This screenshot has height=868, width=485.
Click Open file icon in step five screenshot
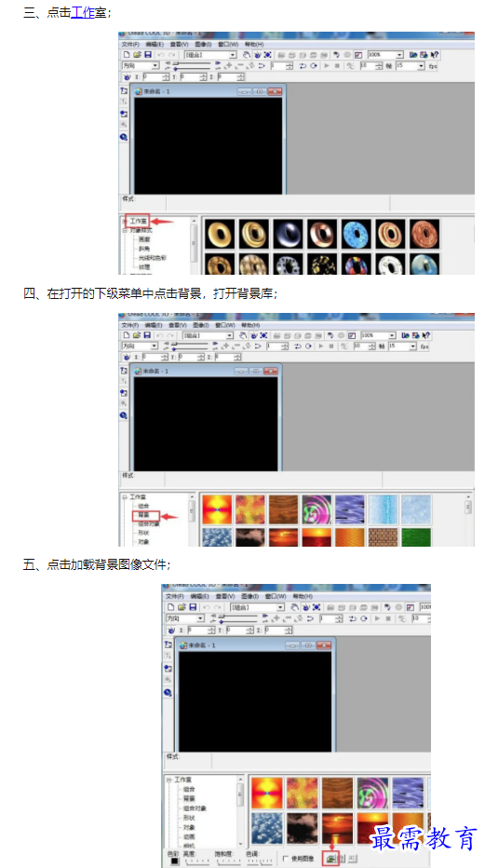[182, 606]
